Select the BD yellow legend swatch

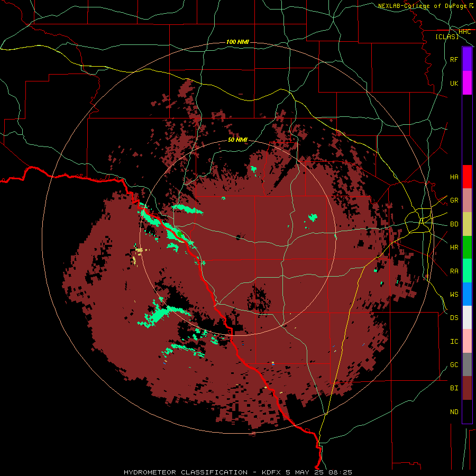tap(467, 224)
